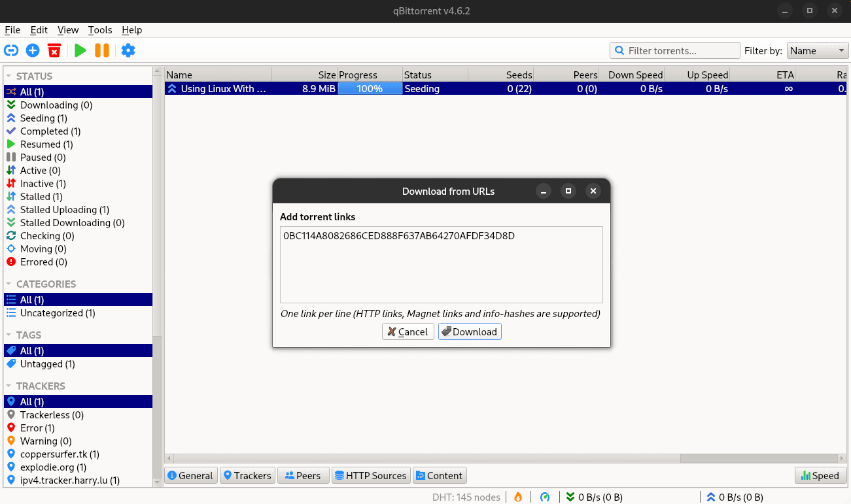Image resolution: width=851 pixels, height=504 pixels.
Task: Click the Add torrent links text area
Action: (x=442, y=265)
